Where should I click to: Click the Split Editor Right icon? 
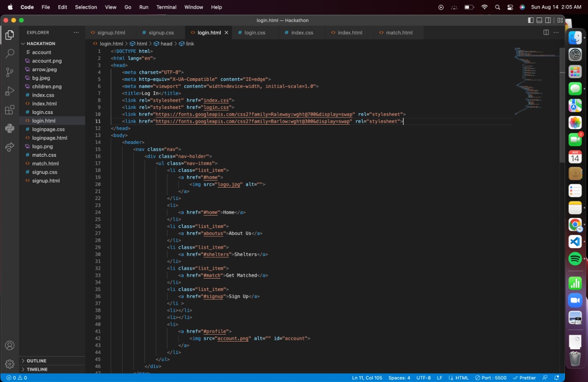click(546, 33)
